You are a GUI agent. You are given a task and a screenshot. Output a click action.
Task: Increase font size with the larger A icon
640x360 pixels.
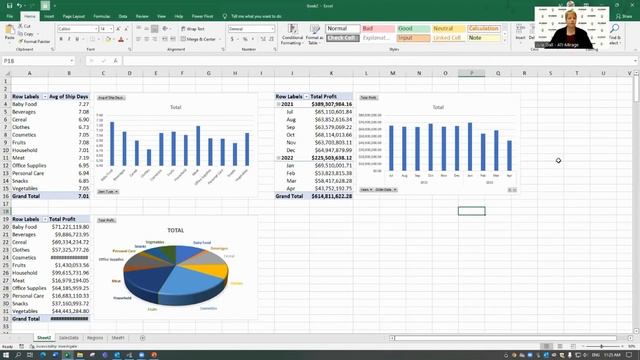click(118, 29)
